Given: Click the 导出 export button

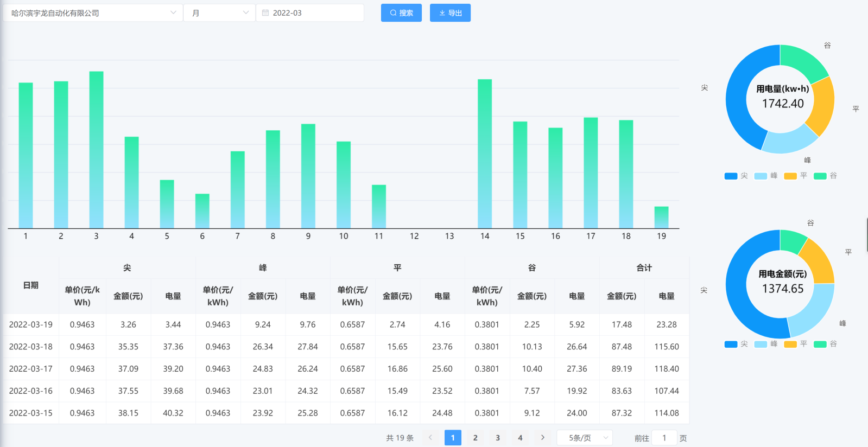Looking at the screenshot, I should coord(450,12).
